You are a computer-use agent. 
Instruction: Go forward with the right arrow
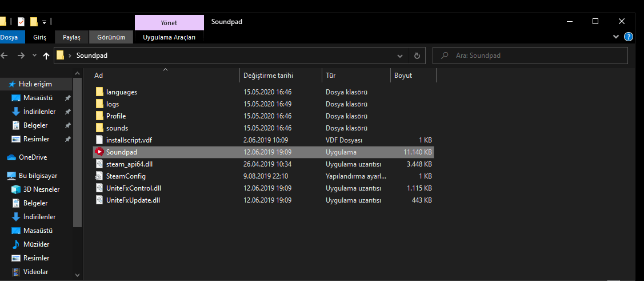(21, 56)
